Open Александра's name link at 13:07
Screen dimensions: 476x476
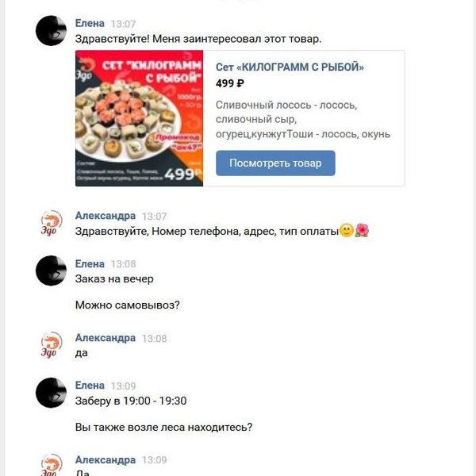105,216
